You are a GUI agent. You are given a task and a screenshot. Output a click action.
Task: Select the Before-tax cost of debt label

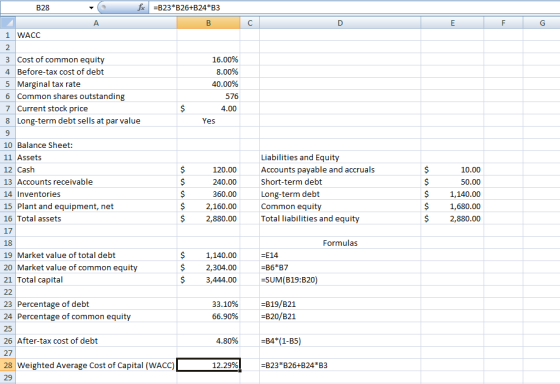click(x=60, y=72)
